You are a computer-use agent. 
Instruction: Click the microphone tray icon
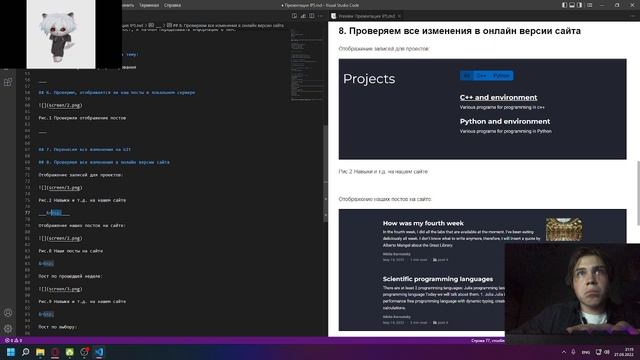tap(573, 352)
